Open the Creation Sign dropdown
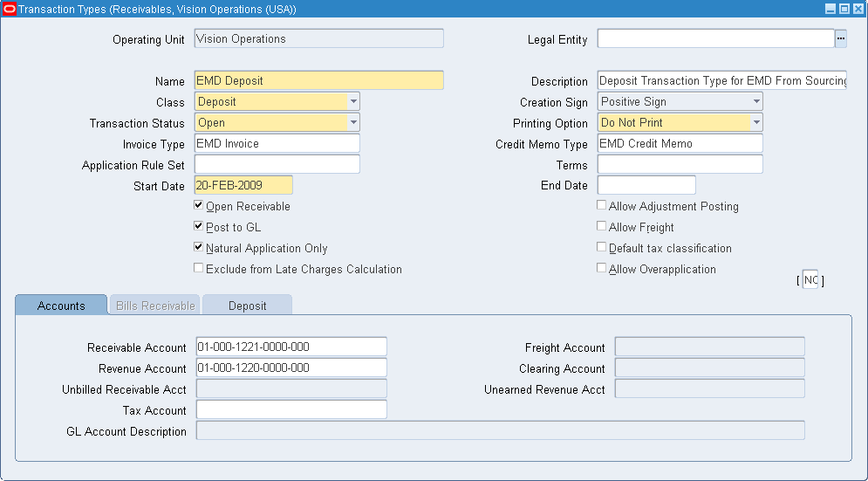The image size is (868, 481). 756,102
